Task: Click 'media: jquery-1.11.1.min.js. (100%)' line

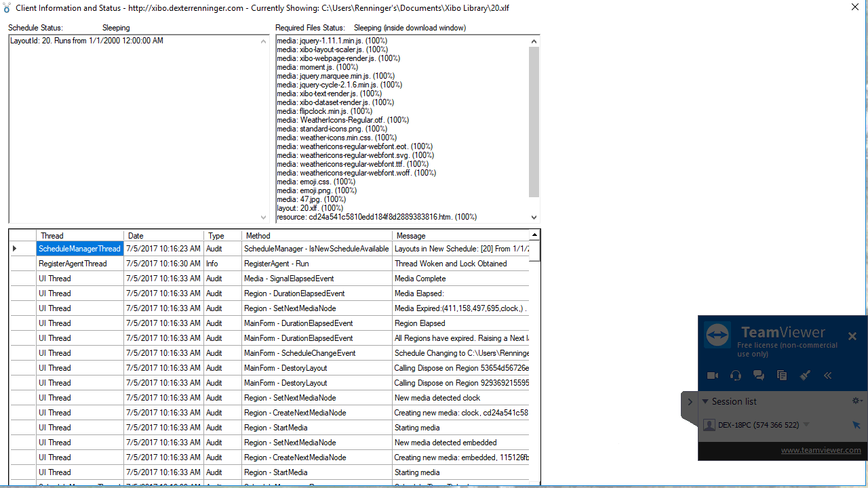Action: 332,41
